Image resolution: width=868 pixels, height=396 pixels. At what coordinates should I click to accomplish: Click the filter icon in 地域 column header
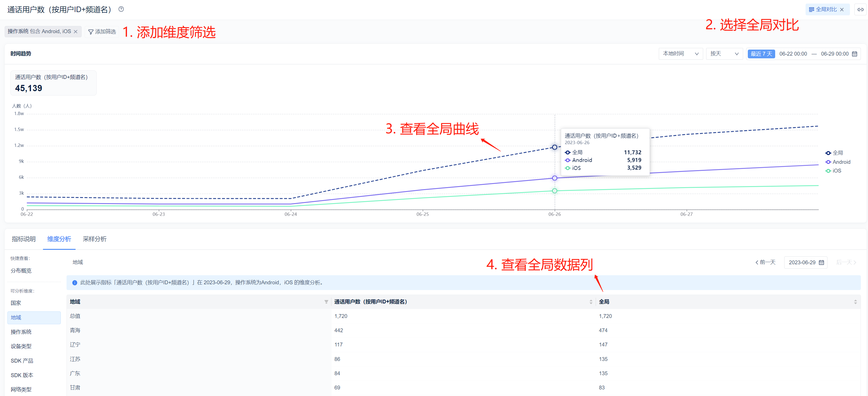click(326, 302)
